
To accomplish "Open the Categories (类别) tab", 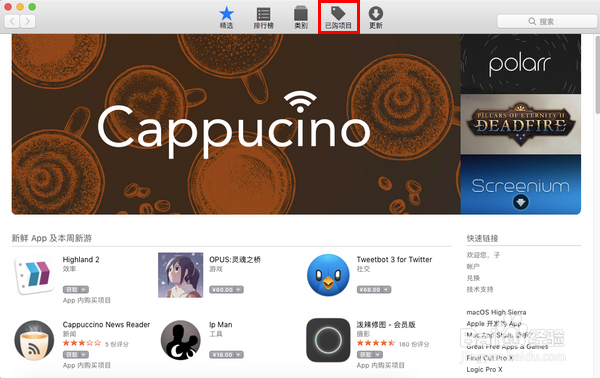I will coord(301,18).
